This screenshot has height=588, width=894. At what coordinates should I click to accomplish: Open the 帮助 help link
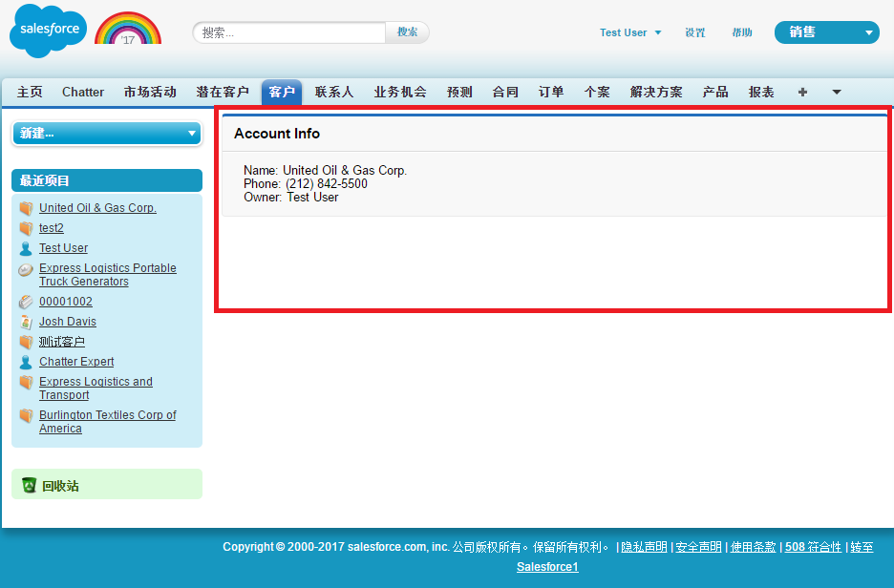point(742,32)
